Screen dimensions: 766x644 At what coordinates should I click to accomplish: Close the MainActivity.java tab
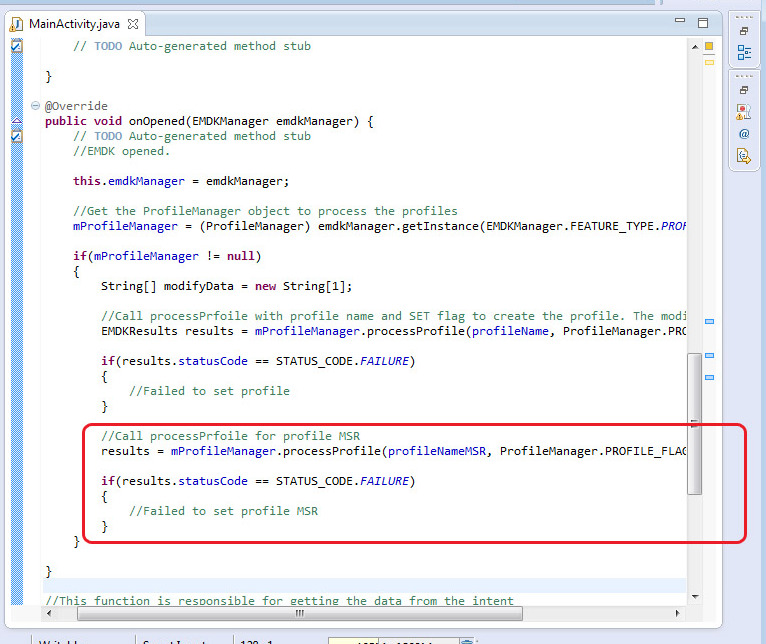tap(134, 23)
